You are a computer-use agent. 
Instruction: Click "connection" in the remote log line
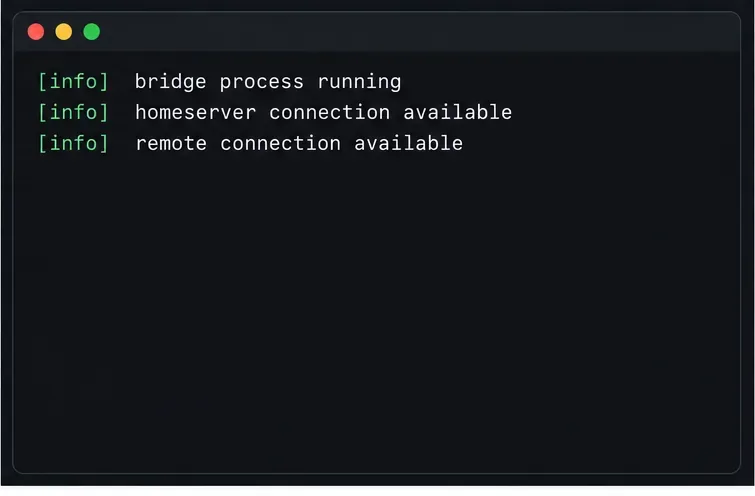pyautogui.click(x=281, y=144)
